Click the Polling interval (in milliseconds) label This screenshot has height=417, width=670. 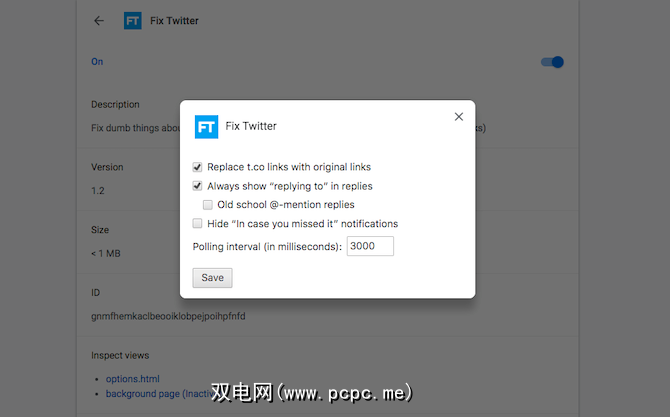[267, 247]
